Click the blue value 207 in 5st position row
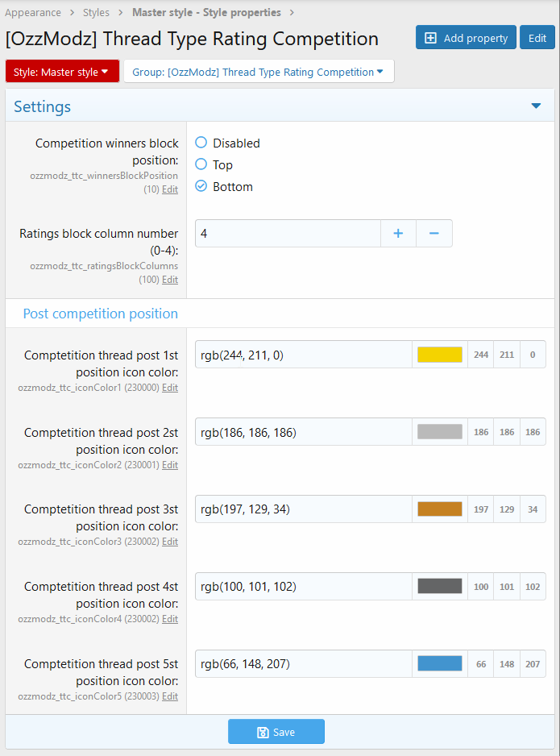This screenshot has width=560, height=756. [x=533, y=663]
